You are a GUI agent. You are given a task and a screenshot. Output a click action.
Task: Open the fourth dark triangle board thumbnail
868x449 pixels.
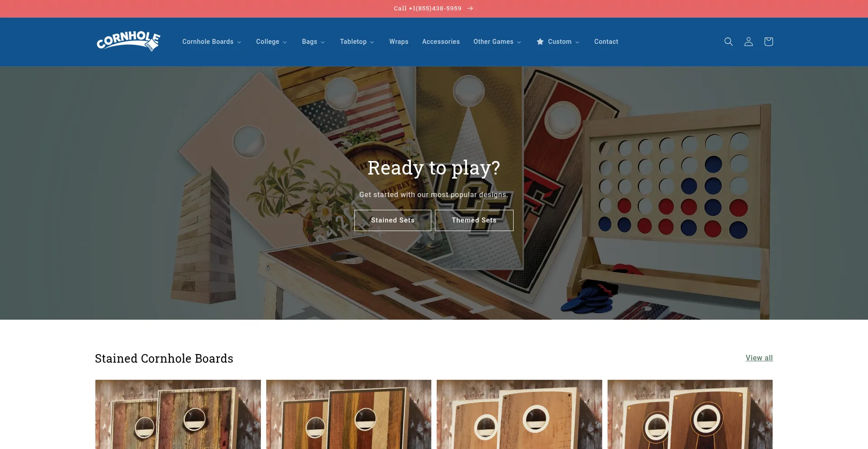[690, 414]
